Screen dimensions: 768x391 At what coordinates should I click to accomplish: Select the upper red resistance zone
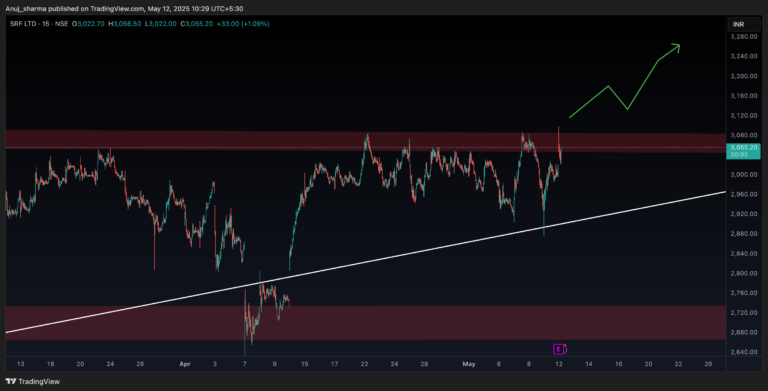click(x=365, y=141)
